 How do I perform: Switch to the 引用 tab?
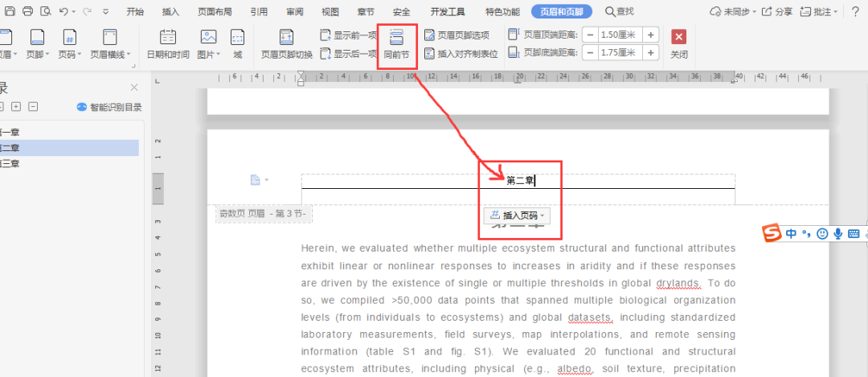coord(259,11)
